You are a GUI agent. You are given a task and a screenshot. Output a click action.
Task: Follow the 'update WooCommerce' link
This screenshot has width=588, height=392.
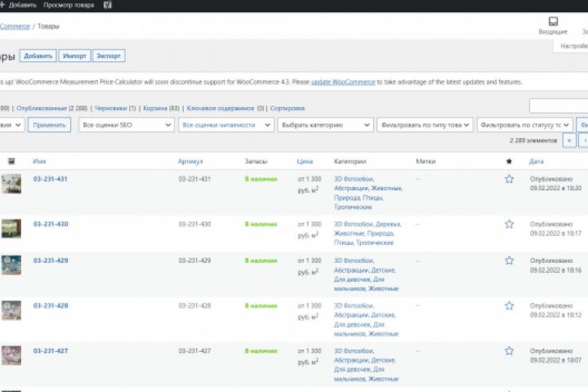point(343,82)
